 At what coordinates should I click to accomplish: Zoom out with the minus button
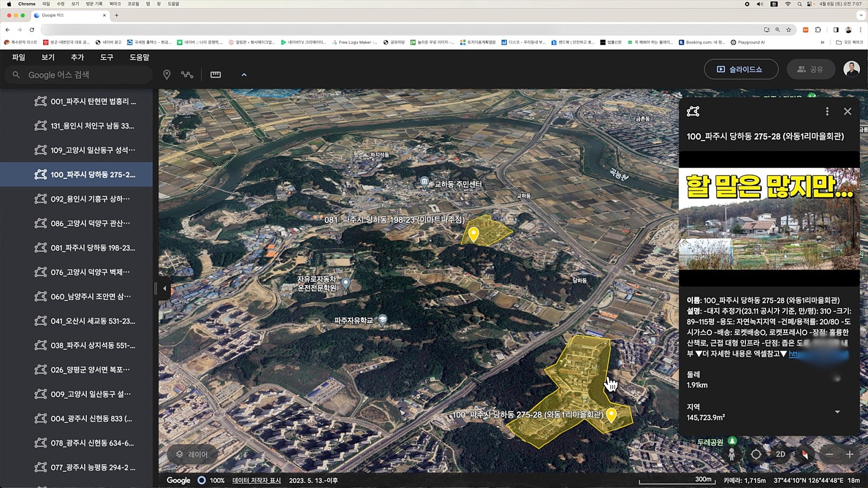pyautogui.click(x=829, y=454)
